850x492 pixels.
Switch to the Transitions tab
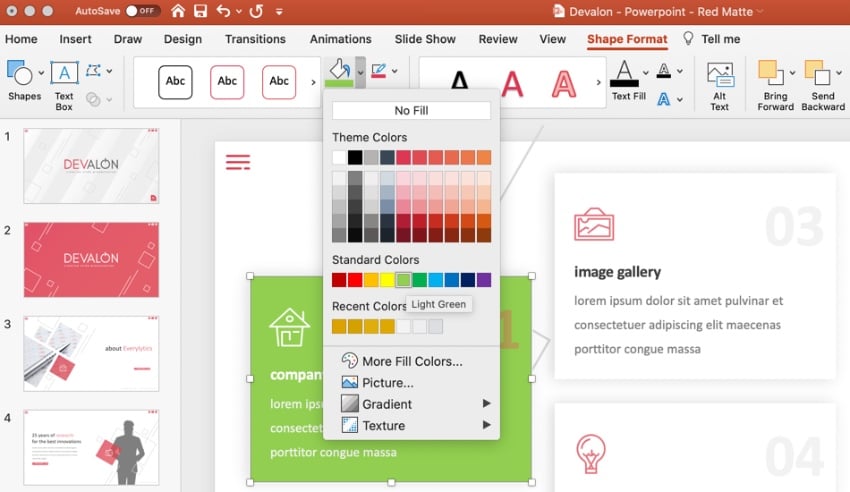tap(255, 39)
